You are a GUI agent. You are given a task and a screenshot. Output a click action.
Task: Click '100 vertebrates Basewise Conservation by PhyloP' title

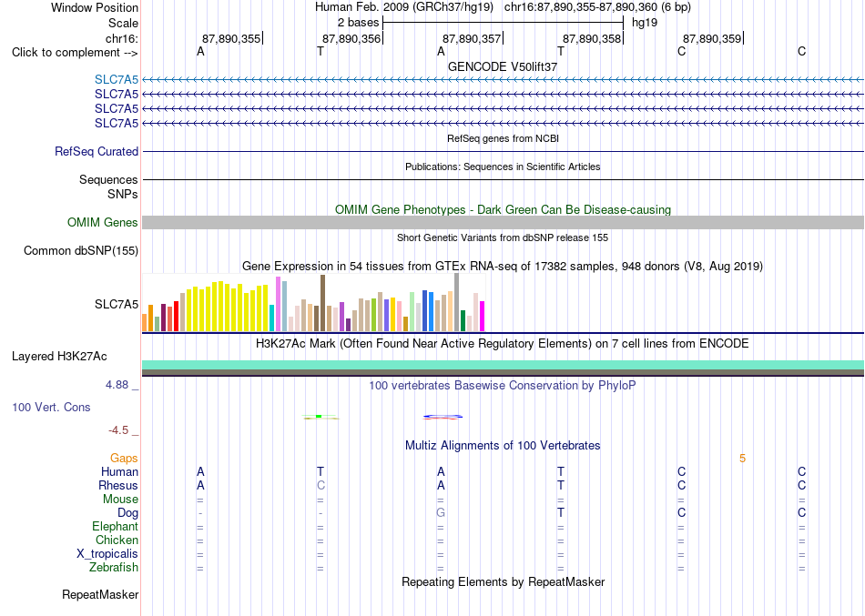pyautogui.click(x=503, y=386)
